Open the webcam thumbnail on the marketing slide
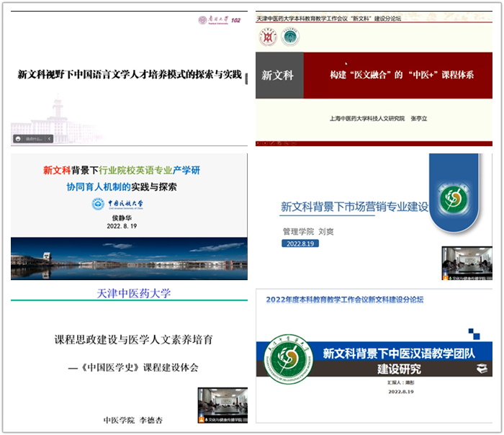The width and height of the screenshot is (504, 435). [x=467, y=263]
